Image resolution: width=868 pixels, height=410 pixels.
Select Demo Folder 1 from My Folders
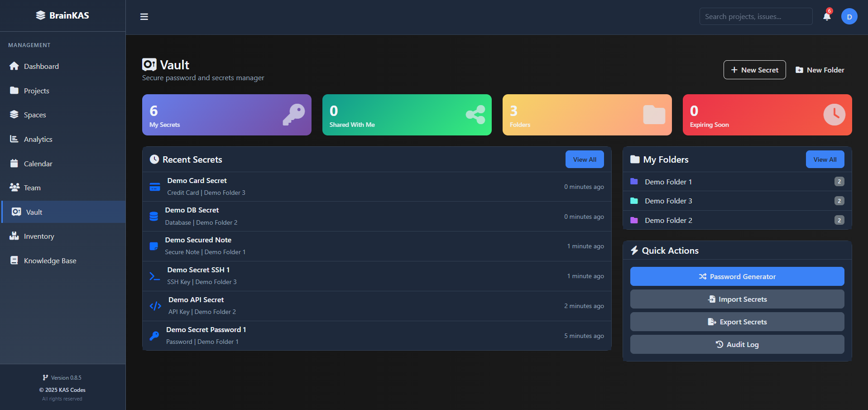point(668,182)
